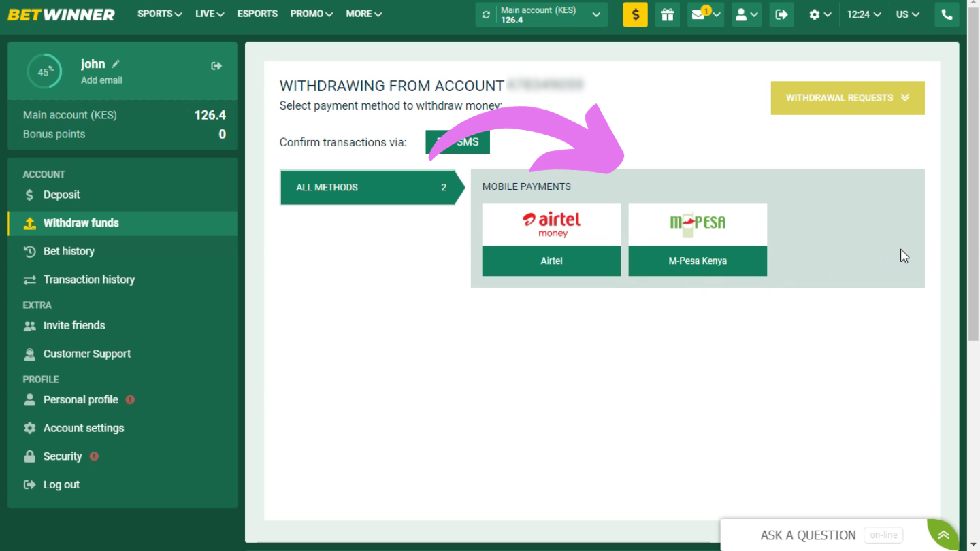Open the ESPORTS menu item
Screen dimensions: 980x551
tap(257, 14)
